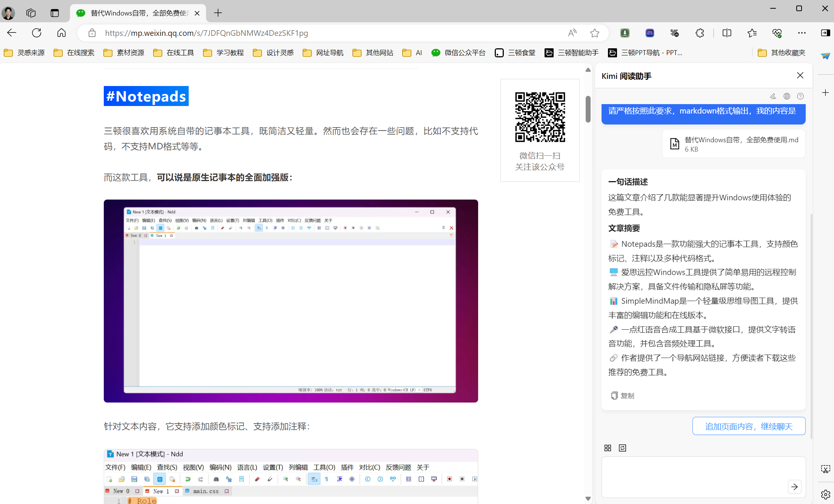
Task: Expand the 在线搜索 bookmark folder
Action: click(74, 52)
